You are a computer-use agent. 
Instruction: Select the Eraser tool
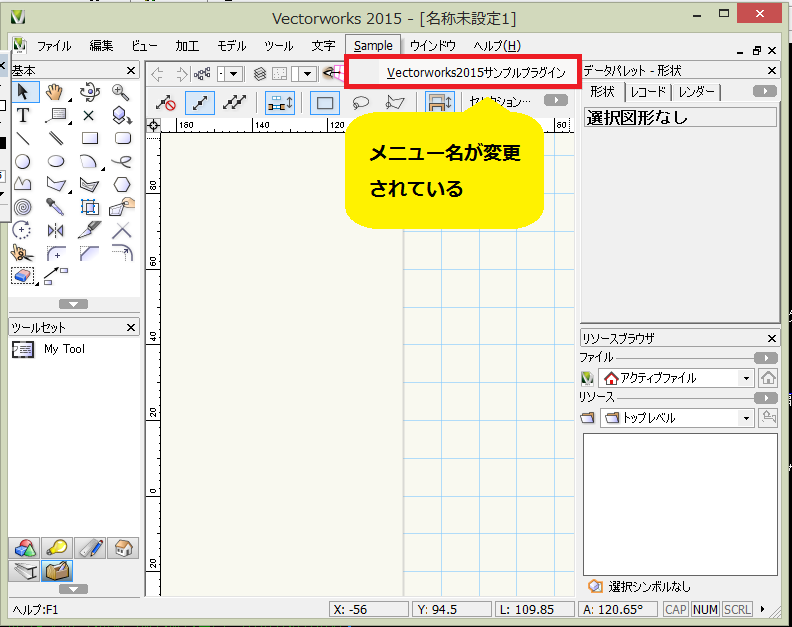(x=23, y=276)
